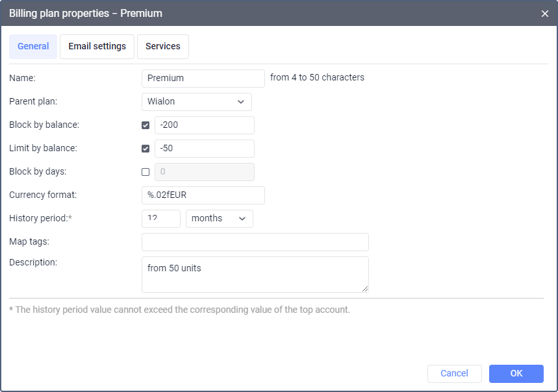Uncheck the Block by balance checkbox

coord(146,125)
